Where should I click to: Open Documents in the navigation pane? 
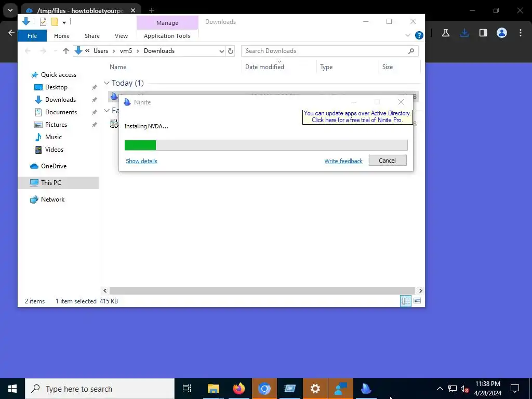(61, 112)
